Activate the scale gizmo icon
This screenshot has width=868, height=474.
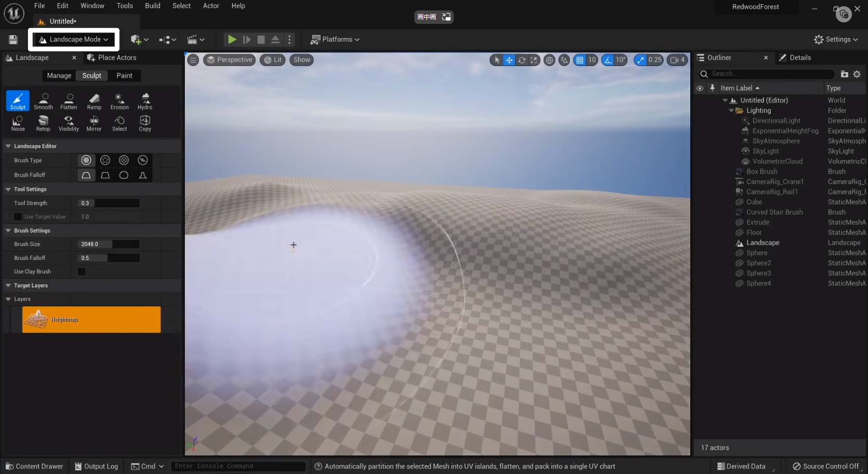534,60
